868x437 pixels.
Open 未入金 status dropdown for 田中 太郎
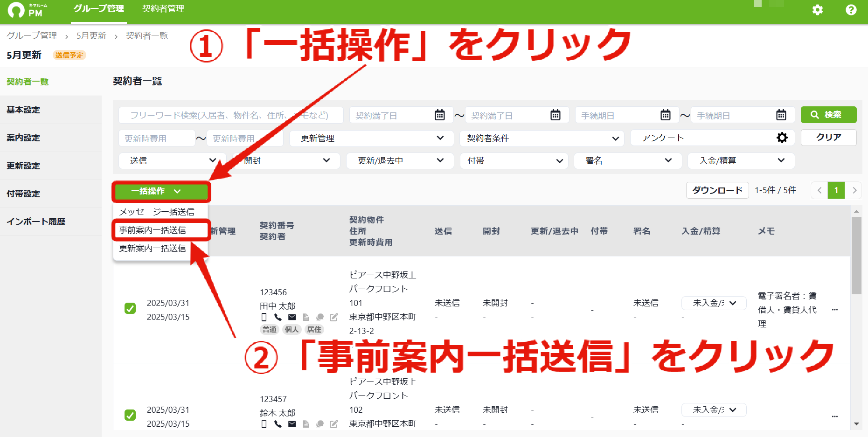pyautogui.click(x=714, y=303)
